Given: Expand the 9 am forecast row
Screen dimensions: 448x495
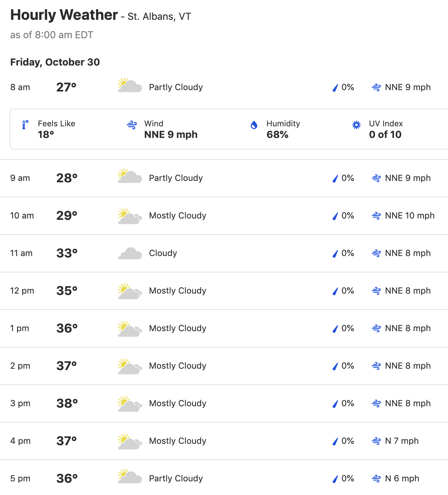Looking at the screenshot, I should (x=224, y=178).
